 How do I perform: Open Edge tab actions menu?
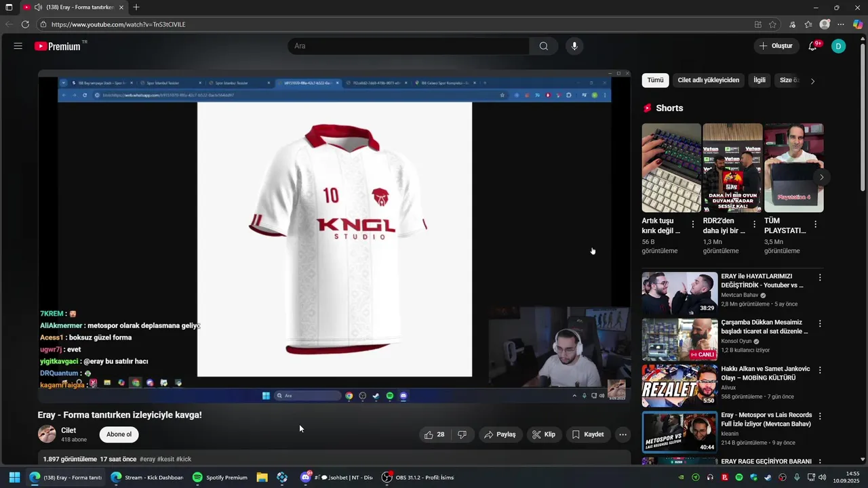coord(9,7)
